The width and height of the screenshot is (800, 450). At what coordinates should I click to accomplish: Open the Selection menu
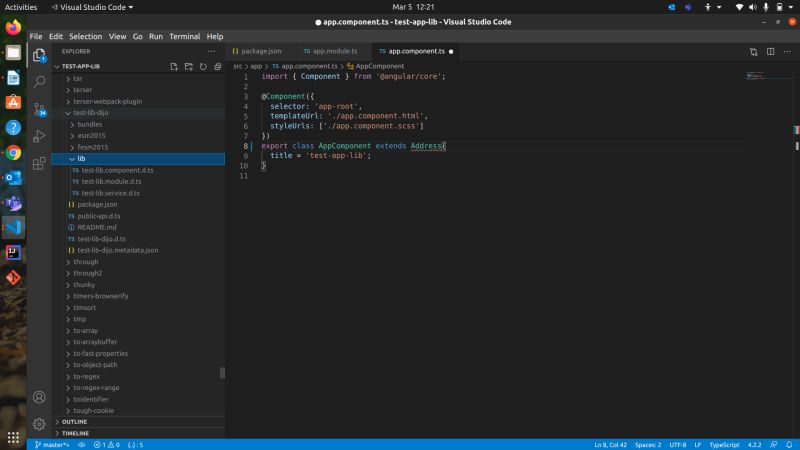pyautogui.click(x=86, y=37)
